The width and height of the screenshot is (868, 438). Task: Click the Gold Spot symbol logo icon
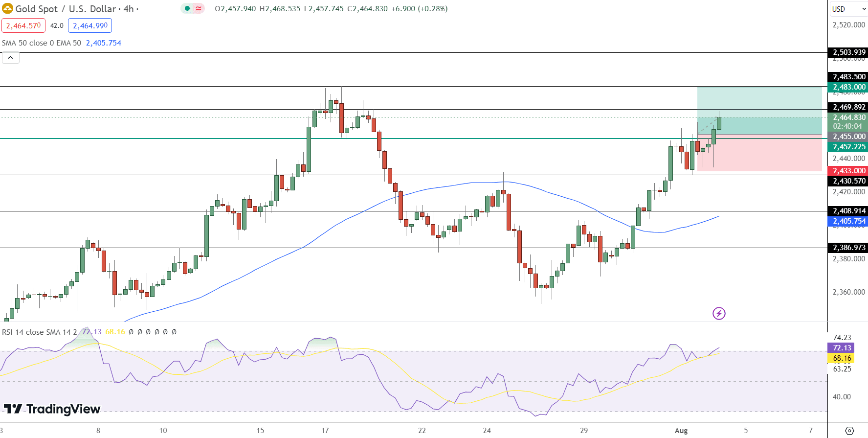click(x=7, y=8)
